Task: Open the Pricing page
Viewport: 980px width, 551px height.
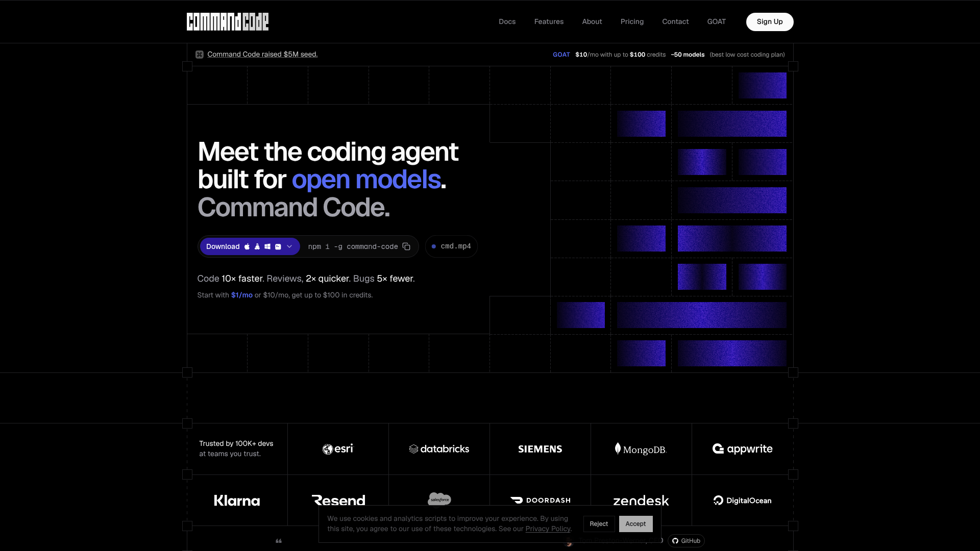Action: (x=632, y=21)
